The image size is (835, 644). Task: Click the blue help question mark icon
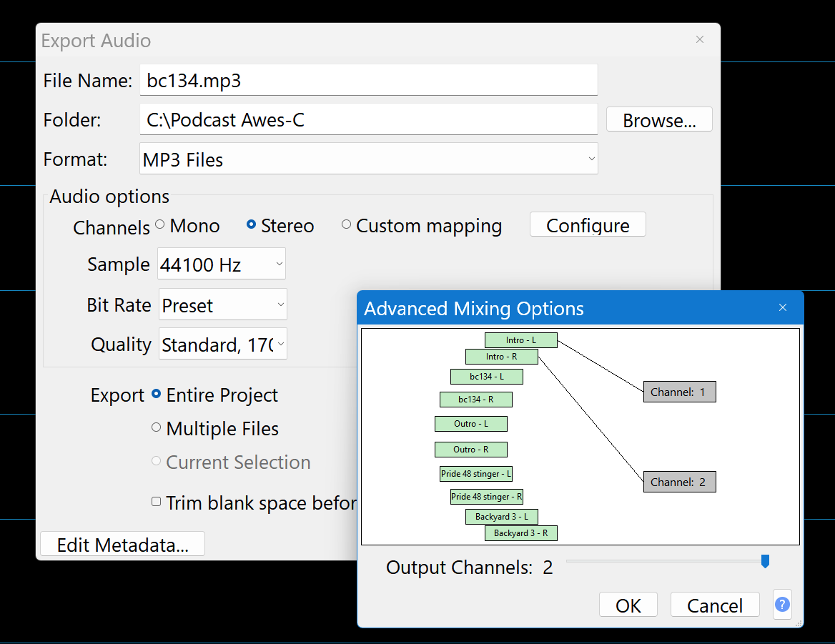coord(782,605)
